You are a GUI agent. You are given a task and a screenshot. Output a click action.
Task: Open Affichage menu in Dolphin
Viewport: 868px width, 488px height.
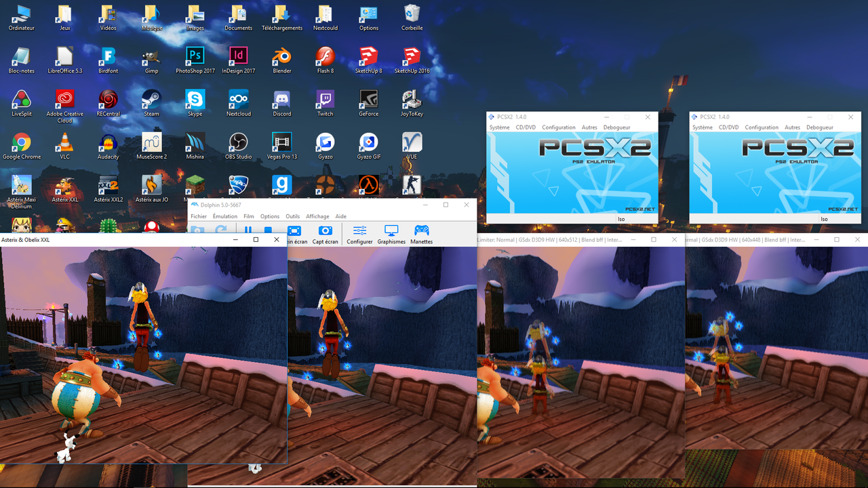click(x=317, y=216)
